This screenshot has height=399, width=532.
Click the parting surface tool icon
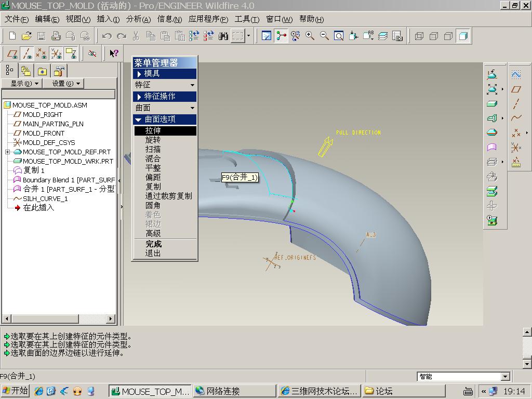click(x=492, y=147)
